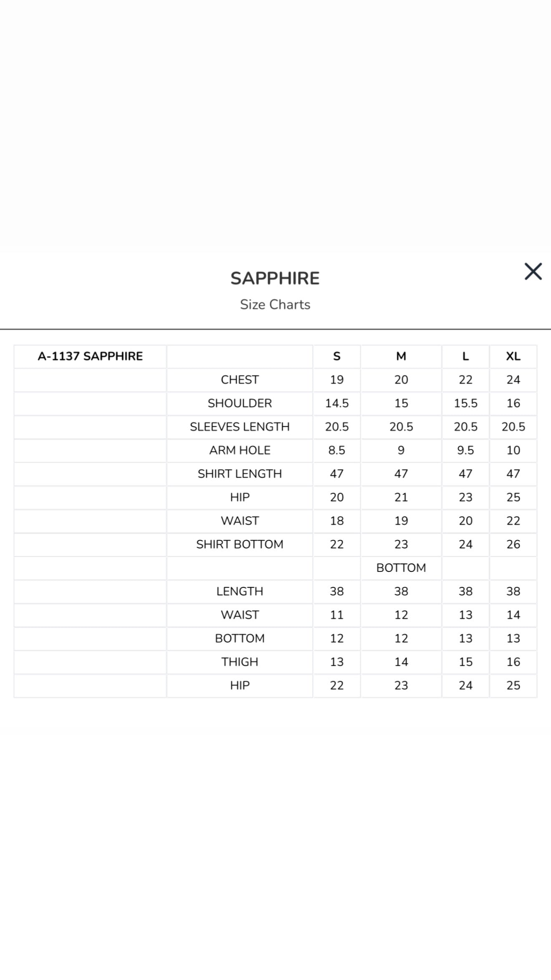Select the BOTTOM section divider cell
551x980 pixels.
point(400,568)
